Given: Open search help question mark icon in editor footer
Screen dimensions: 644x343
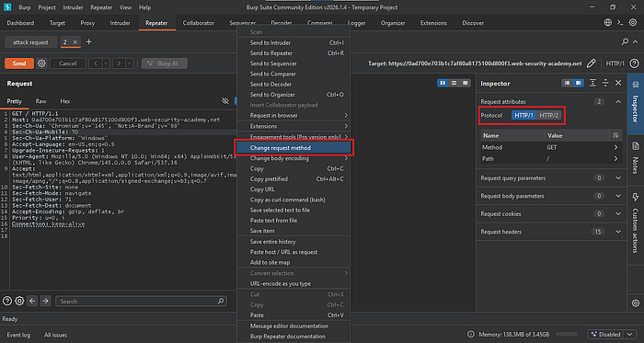Looking at the screenshot, I should pyautogui.click(x=7, y=301).
